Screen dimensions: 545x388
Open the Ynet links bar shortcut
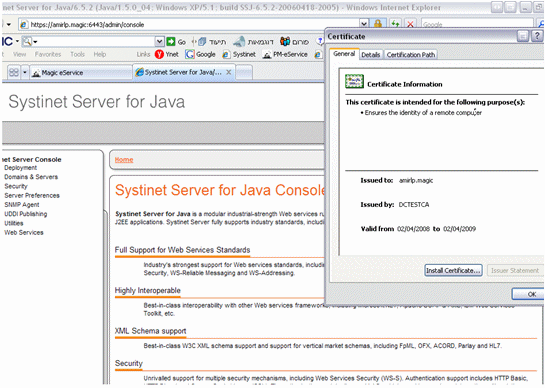pos(167,54)
